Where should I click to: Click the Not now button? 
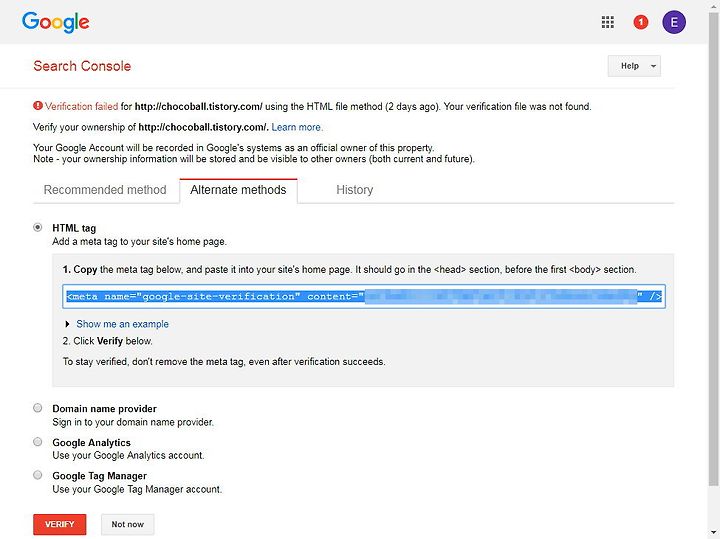tap(128, 524)
